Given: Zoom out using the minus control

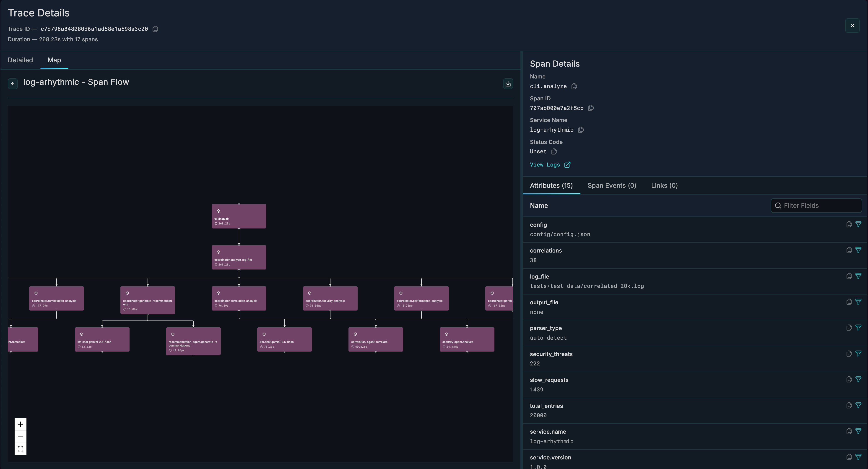Looking at the screenshot, I should [20, 436].
